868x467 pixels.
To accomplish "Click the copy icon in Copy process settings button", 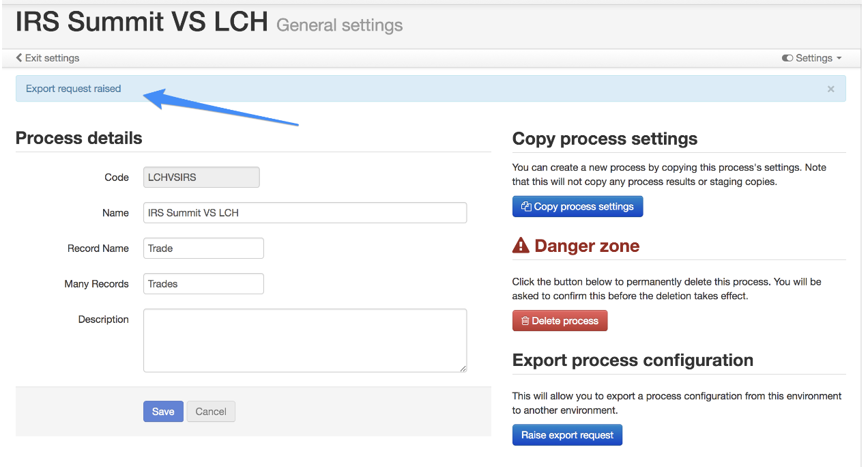I will coord(526,206).
